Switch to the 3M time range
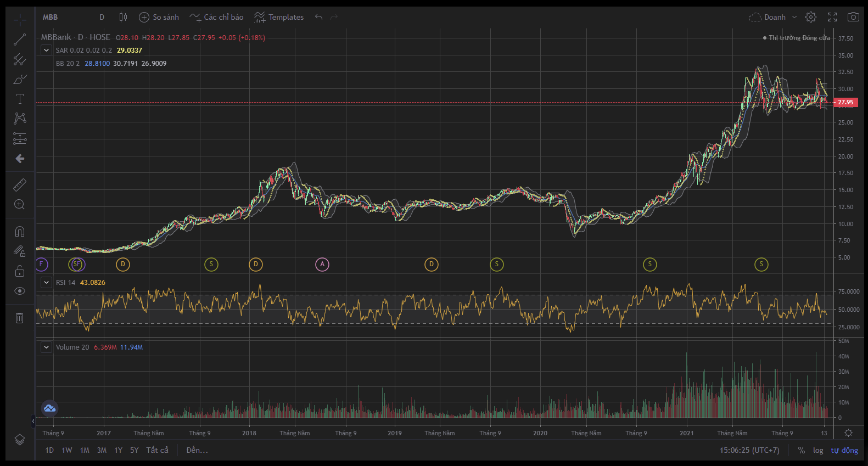This screenshot has height=466, width=868. pos(102,450)
